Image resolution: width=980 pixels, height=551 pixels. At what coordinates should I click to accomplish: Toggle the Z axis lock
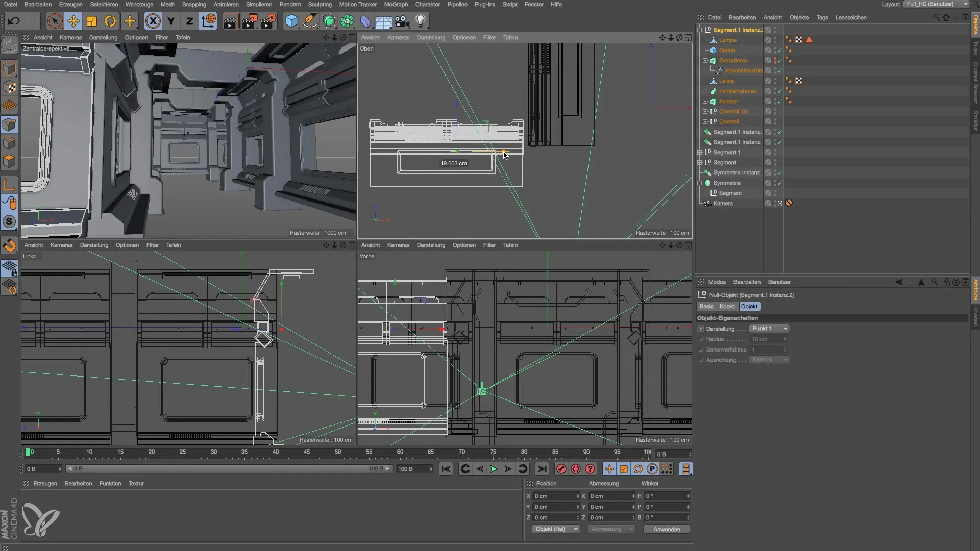click(189, 21)
